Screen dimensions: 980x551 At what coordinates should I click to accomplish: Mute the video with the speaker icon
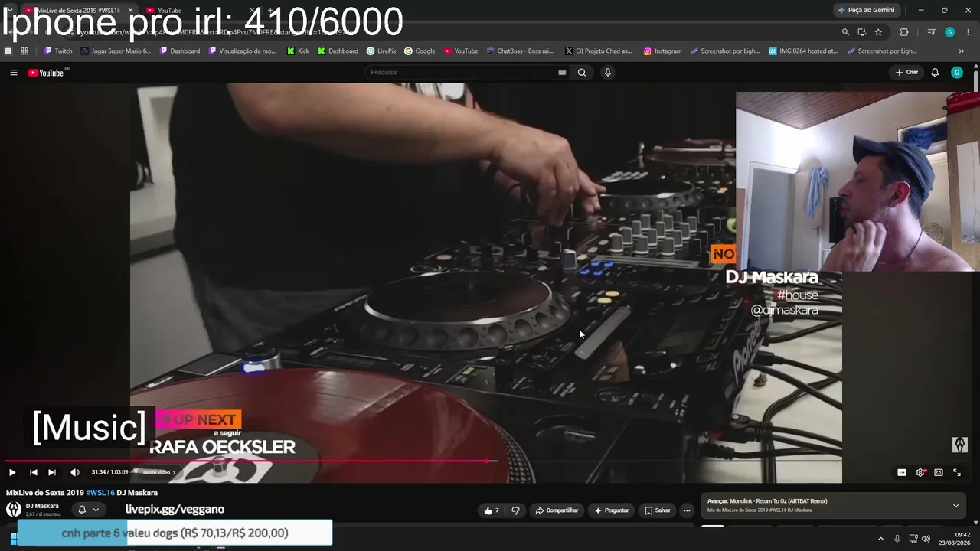(x=75, y=472)
